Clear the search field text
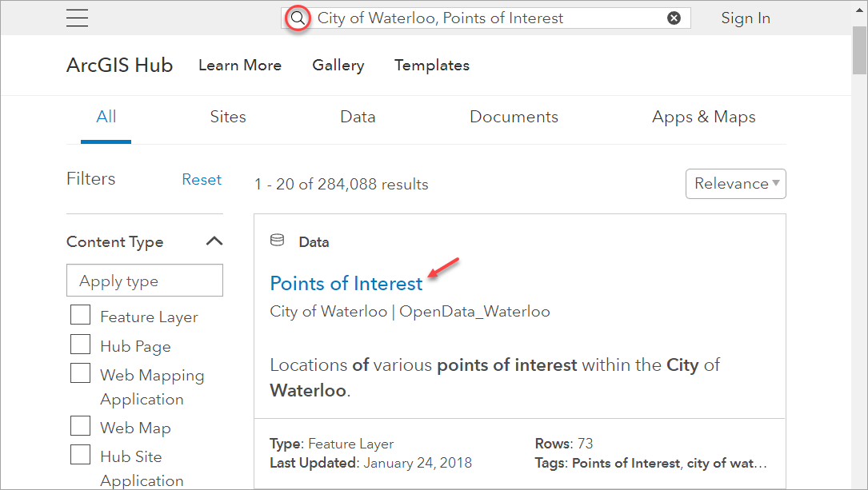This screenshot has width=868, height=490. pyautogui.click(x=674, y=18)
